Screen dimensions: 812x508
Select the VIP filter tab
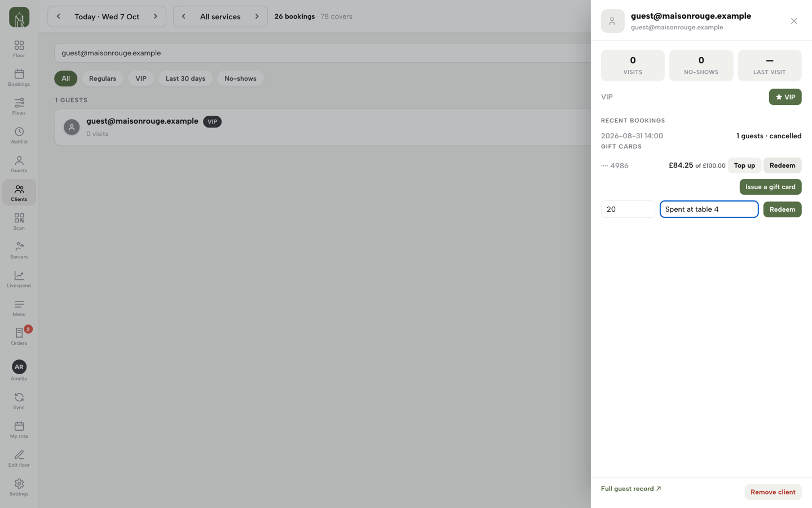141,78
